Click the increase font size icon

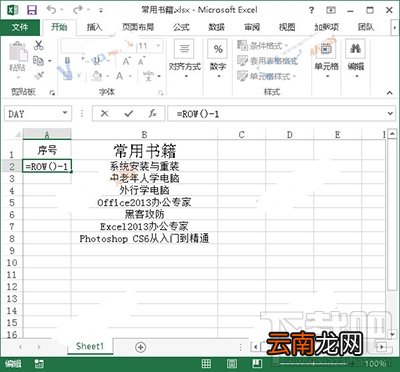point(126,61)
